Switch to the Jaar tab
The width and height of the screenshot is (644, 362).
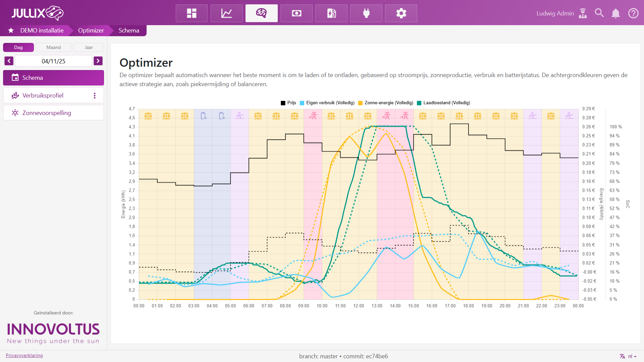coord(89,47)
